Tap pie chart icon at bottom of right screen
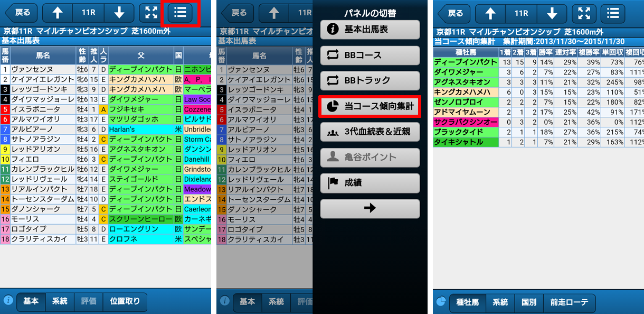The width and height of the screenshot is (644, 314). point(441,301)
